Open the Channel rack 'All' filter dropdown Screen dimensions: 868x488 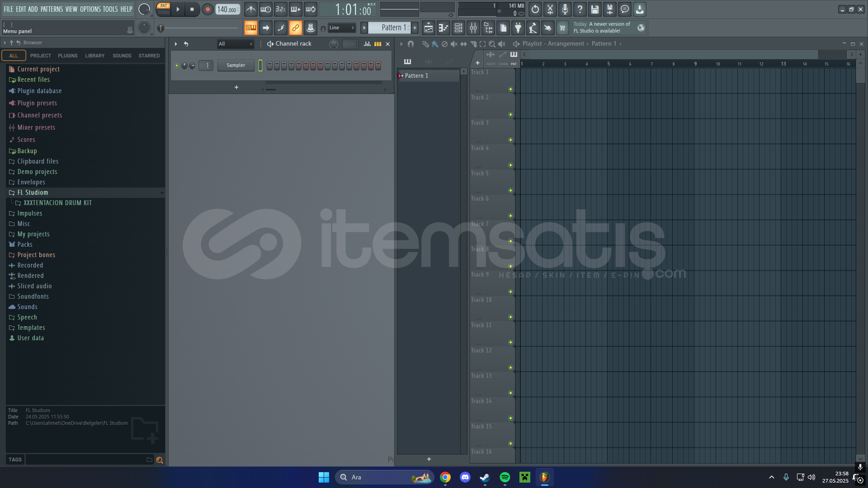pos(235,44)
